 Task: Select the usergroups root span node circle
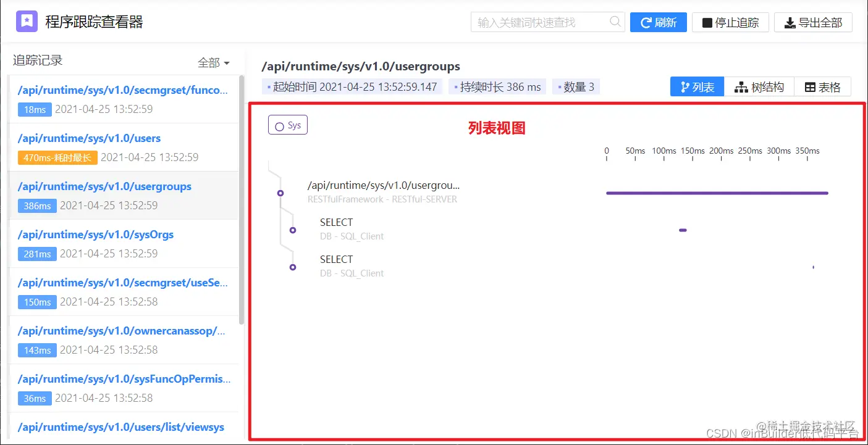pyautogui.click(x=280, y=193)
